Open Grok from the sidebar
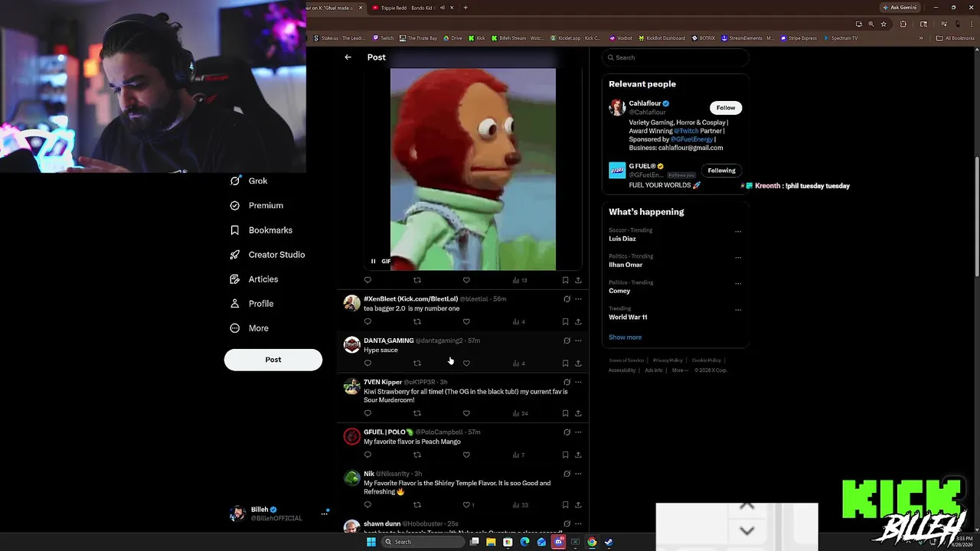This screenshot has width=980, height=551. [249, 181]
